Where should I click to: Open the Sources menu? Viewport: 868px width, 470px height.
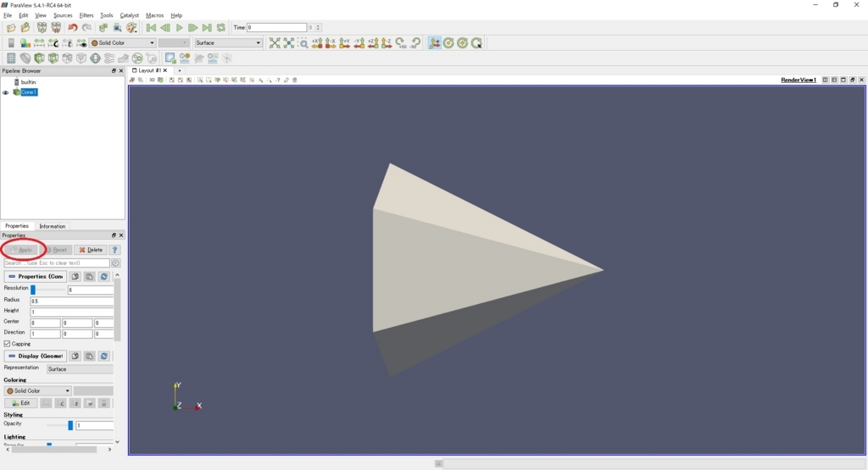[63, 15]
